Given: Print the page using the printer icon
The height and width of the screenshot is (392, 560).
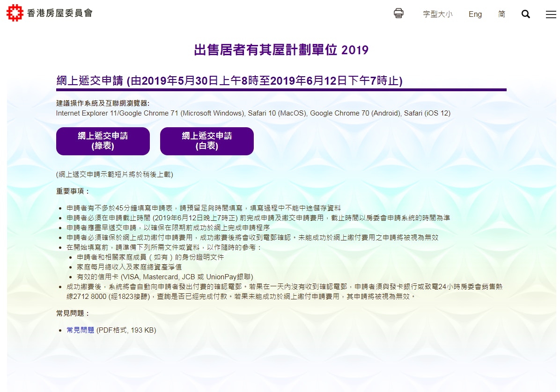Looking at the screenshot, I should point(398,14).
